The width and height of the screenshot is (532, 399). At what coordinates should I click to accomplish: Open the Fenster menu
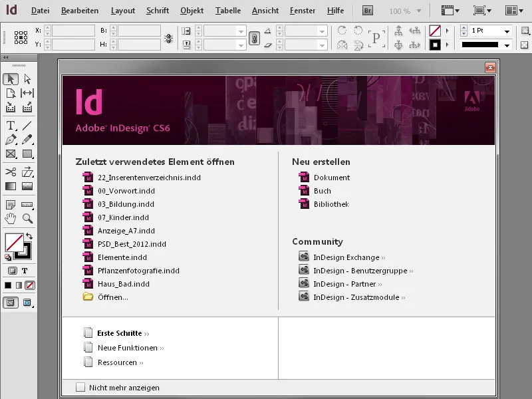302,10
